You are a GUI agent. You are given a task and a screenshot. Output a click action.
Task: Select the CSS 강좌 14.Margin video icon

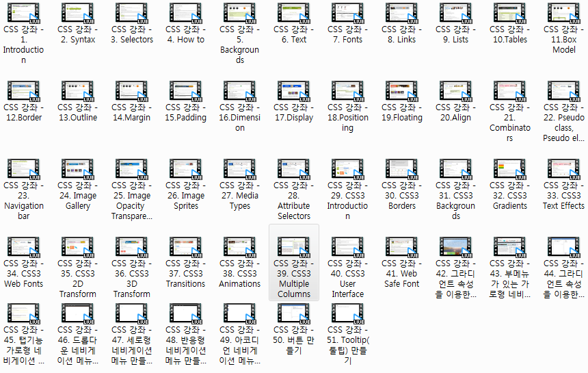click(132, 91)
